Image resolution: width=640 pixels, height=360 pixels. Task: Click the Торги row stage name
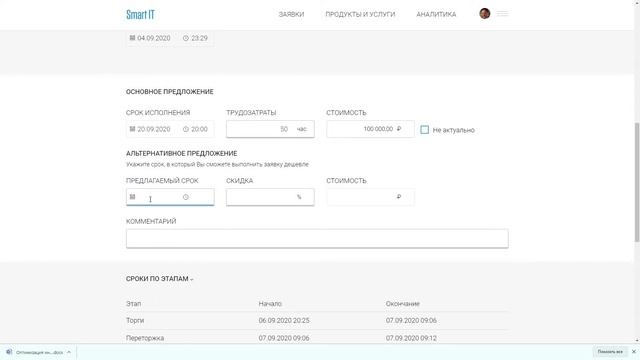(x=135, y=320)
